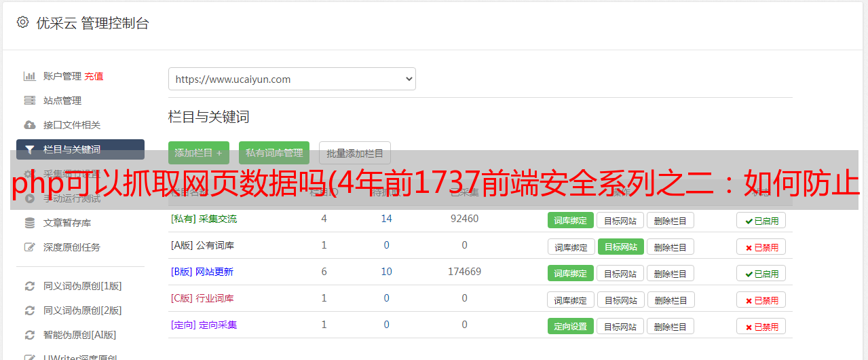Toggle 已启用 status for 采集交流
Screen dimensions: 868x360
pyautogui.click(x=761, y=220)
